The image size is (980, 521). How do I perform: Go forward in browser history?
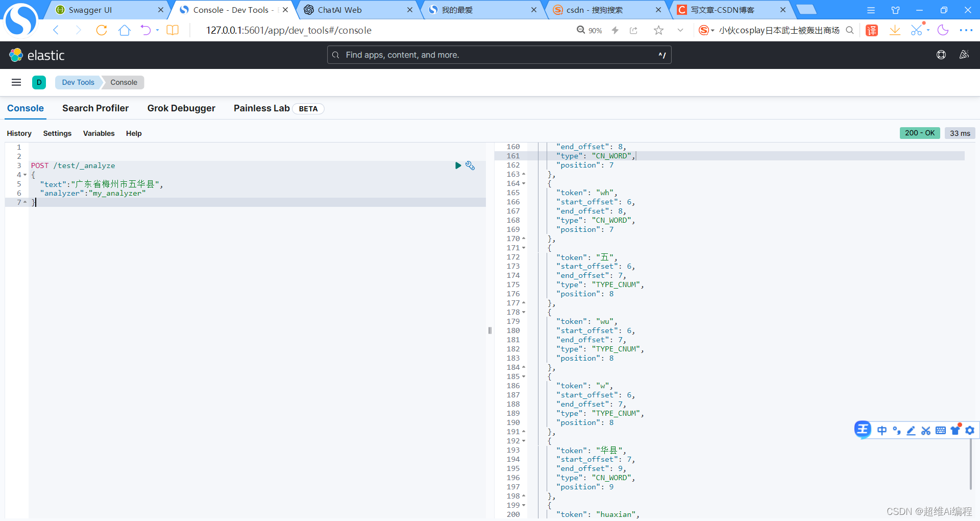pyautogui.click(x=78, y=30)
